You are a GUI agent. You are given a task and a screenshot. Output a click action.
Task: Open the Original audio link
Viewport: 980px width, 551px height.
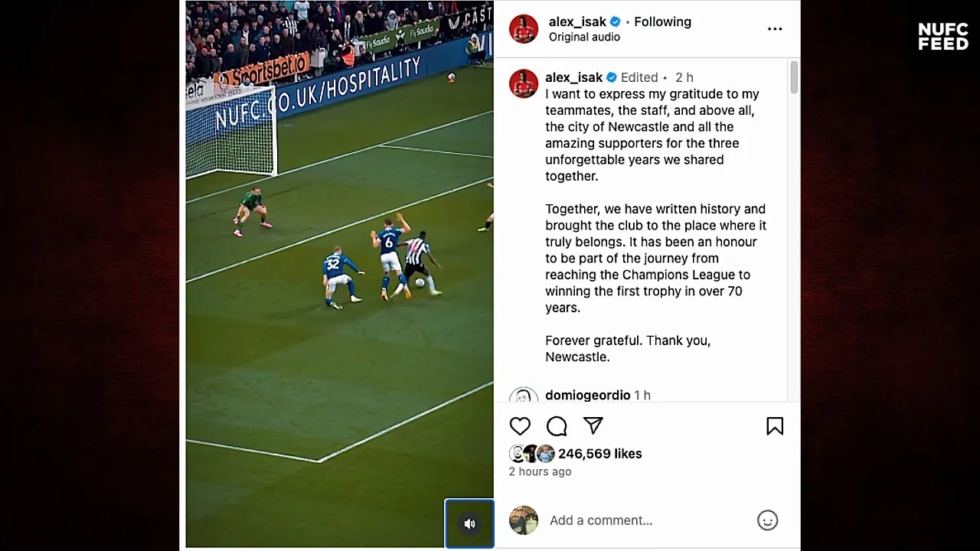pyautogui.click(x=584, y=37)
